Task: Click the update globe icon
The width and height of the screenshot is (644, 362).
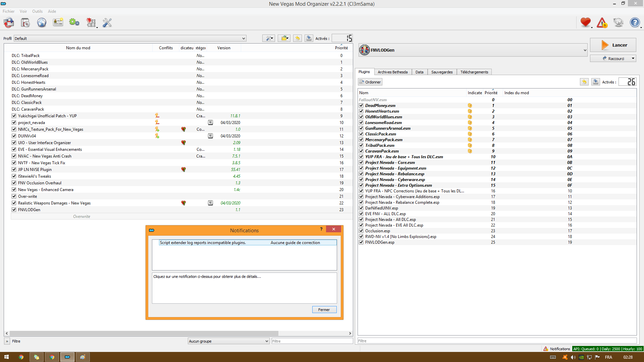Action: pyautogui.click(x=618, y=23)
